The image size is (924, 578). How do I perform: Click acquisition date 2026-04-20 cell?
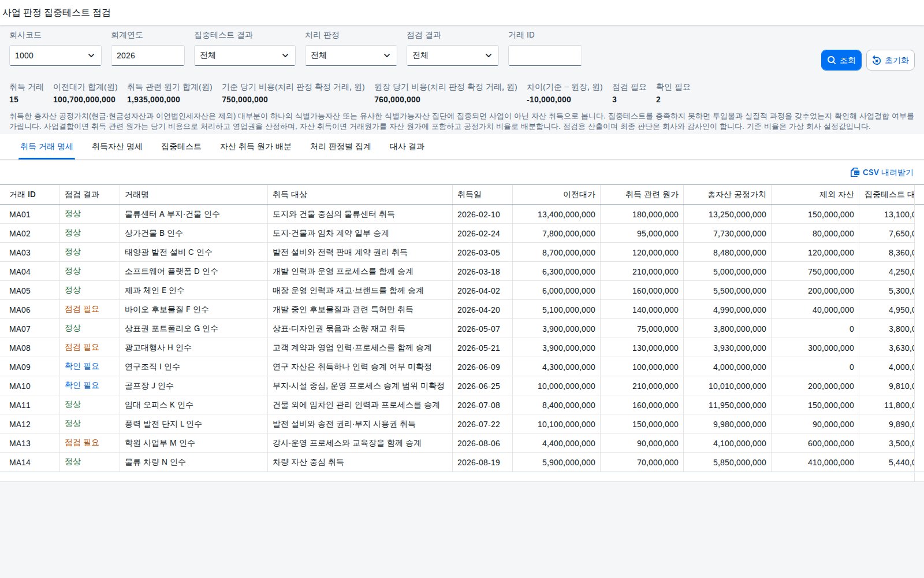[x=483, y=309]
